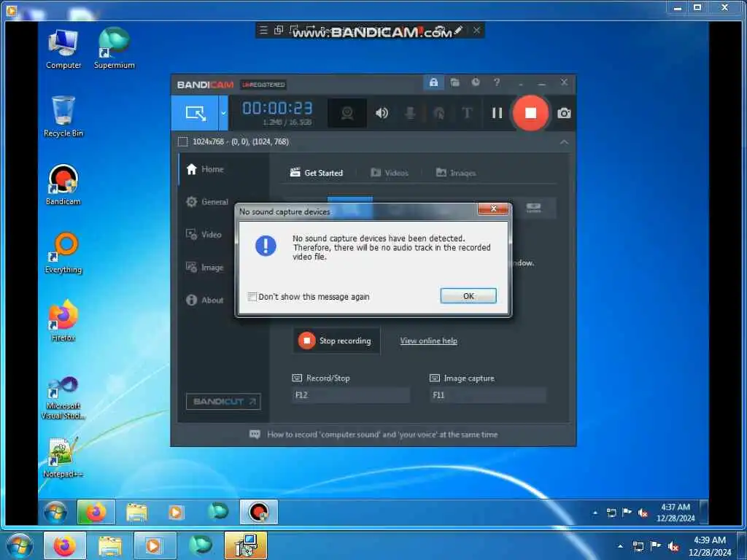747x560 pixels.
Task: Click Bandicam icon in the inner taskbar
Action: click(259, 513)
